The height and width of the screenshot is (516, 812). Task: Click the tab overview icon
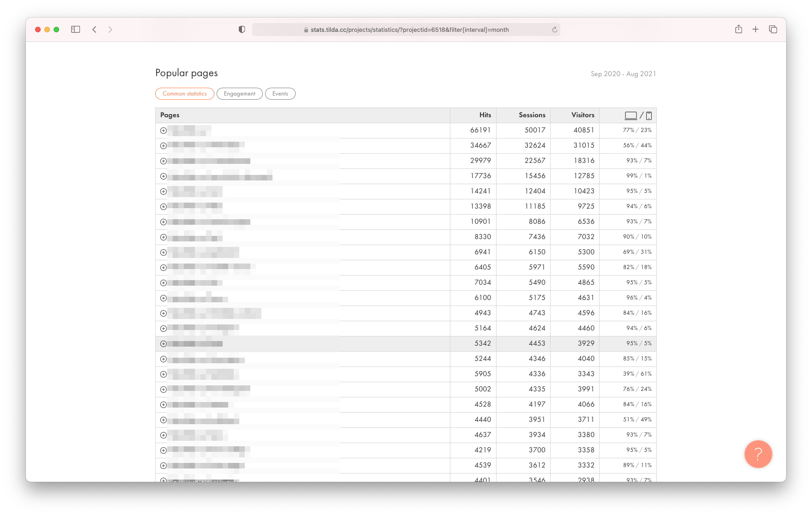773,29
